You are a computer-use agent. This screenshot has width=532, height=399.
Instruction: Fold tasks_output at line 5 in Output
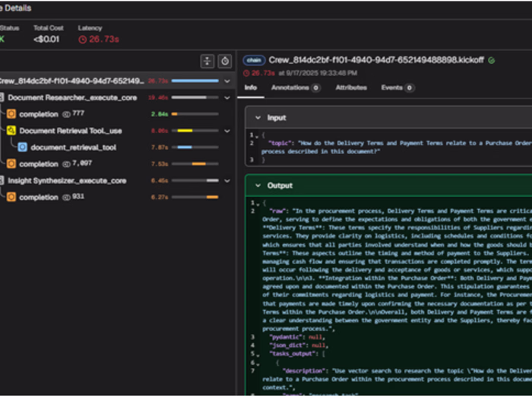[258, 355]
